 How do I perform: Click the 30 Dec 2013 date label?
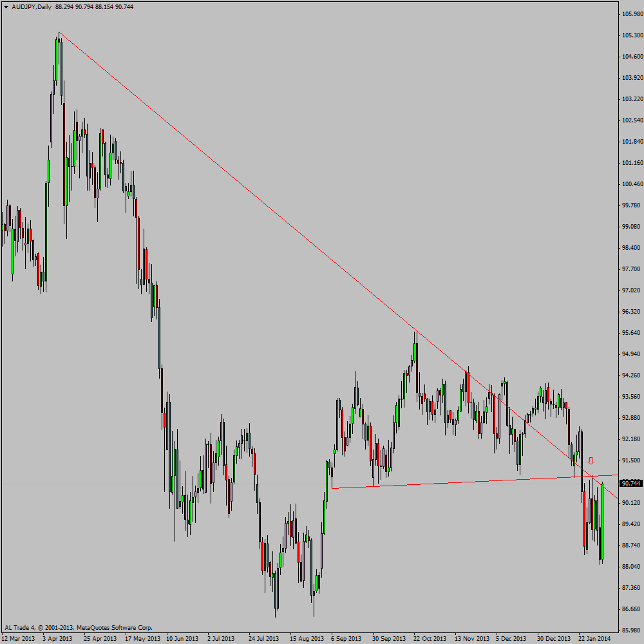point(554,639)
